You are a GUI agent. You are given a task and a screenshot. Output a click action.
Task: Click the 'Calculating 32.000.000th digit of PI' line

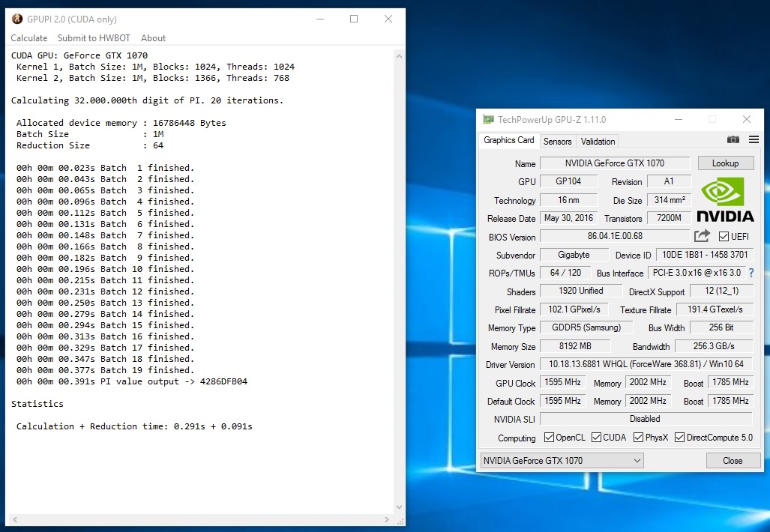(x=147, y=100)
